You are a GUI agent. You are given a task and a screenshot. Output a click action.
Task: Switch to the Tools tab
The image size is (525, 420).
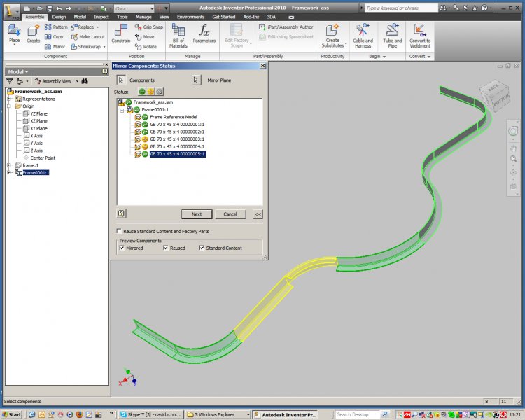point(122,17)
